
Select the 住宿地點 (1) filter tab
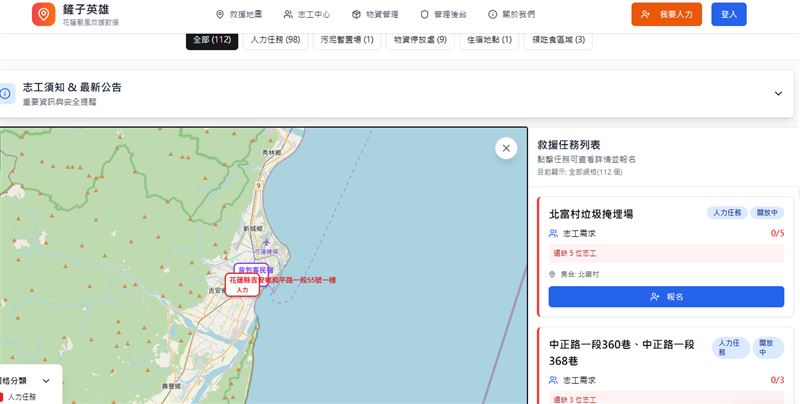point(489,40)
